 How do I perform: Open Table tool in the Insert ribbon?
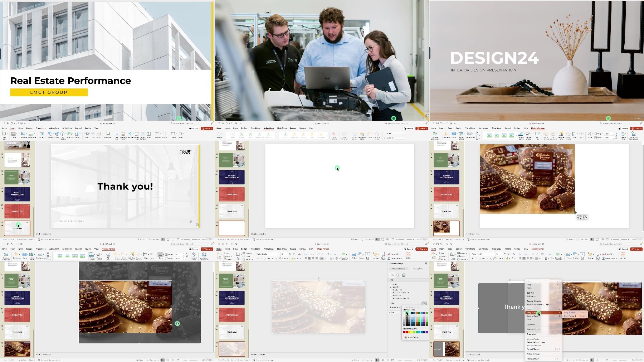(x=14, y=135)
